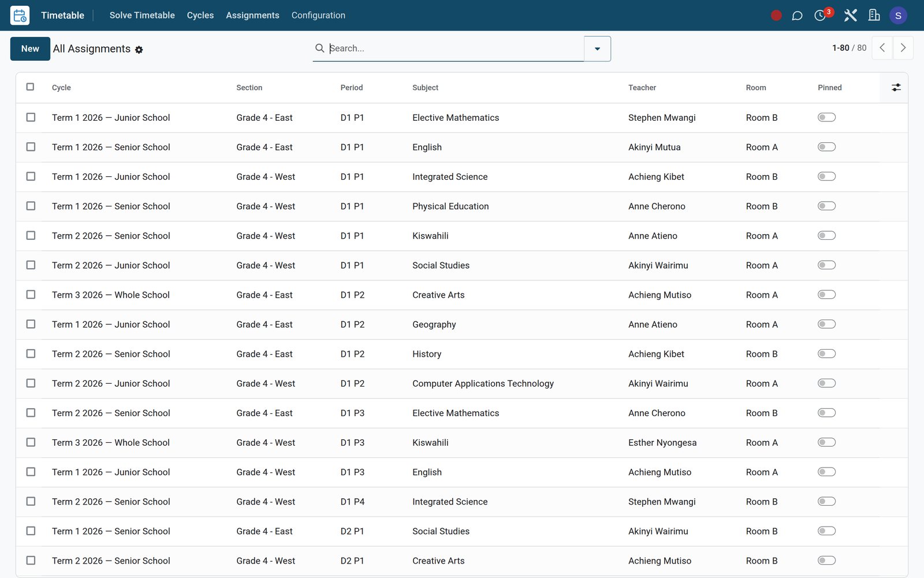
Task: Toggle search filter options dropdown
Action: pyautogui.click(x=597, y=49)
